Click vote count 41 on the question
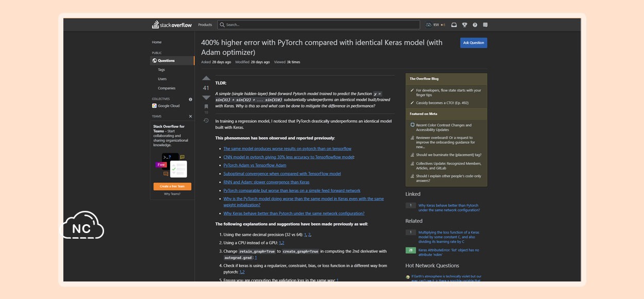 206,88
